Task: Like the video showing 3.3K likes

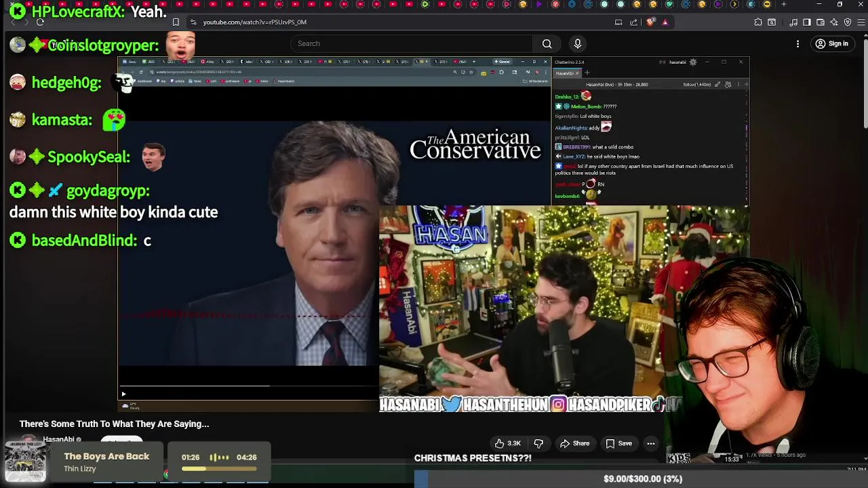Action: tap(507, 443)
